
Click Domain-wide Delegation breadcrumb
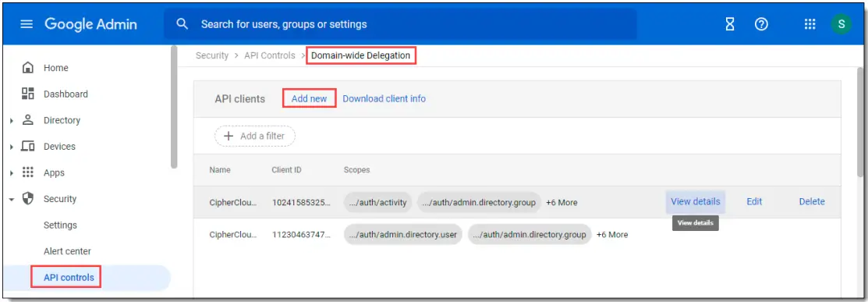click(360, 55)
